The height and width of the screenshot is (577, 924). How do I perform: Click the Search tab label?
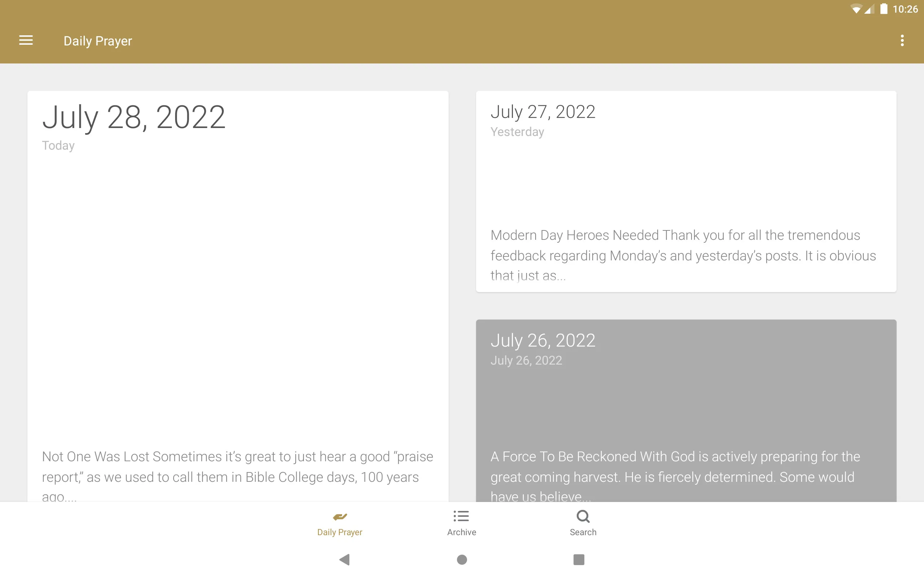point(582,532)
